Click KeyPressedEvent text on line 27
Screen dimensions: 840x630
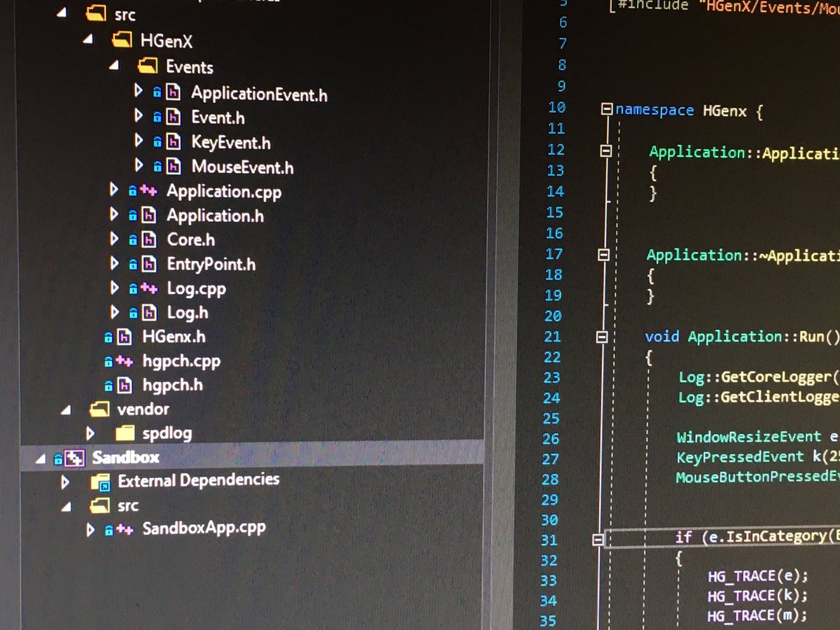click(741, 457)
